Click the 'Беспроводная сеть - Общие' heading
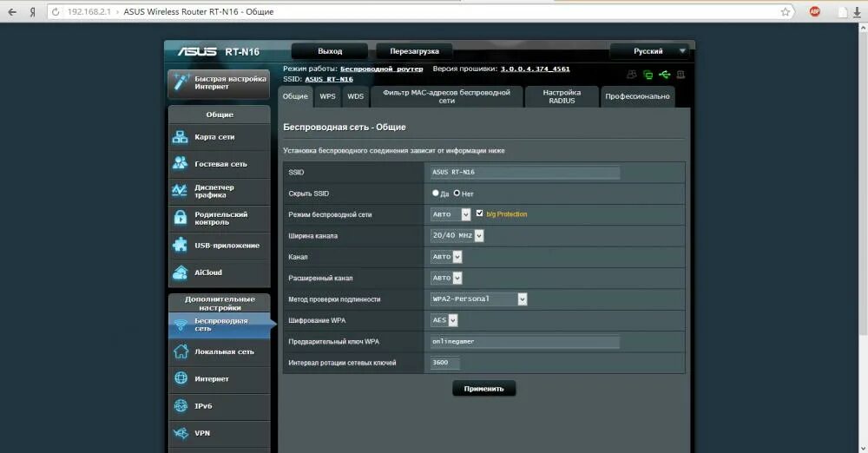 [x=345, y=128]
